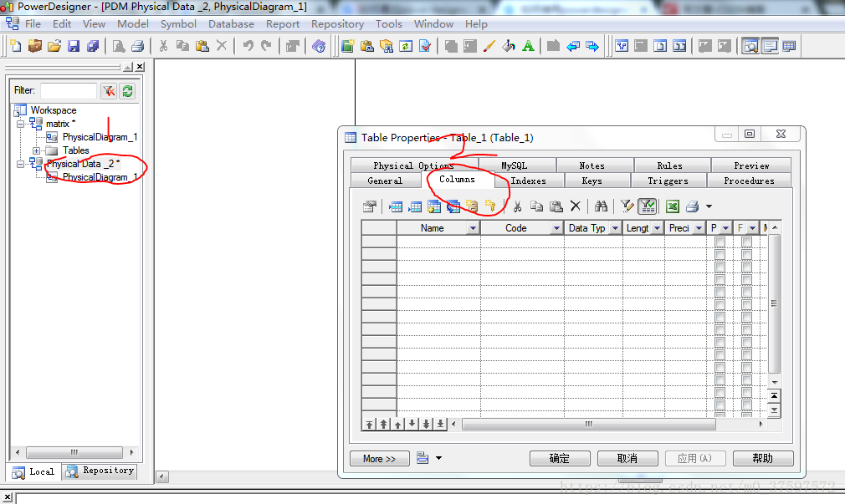
Task: Save the model with the floppy icon
Action: [x=74, y=46]
